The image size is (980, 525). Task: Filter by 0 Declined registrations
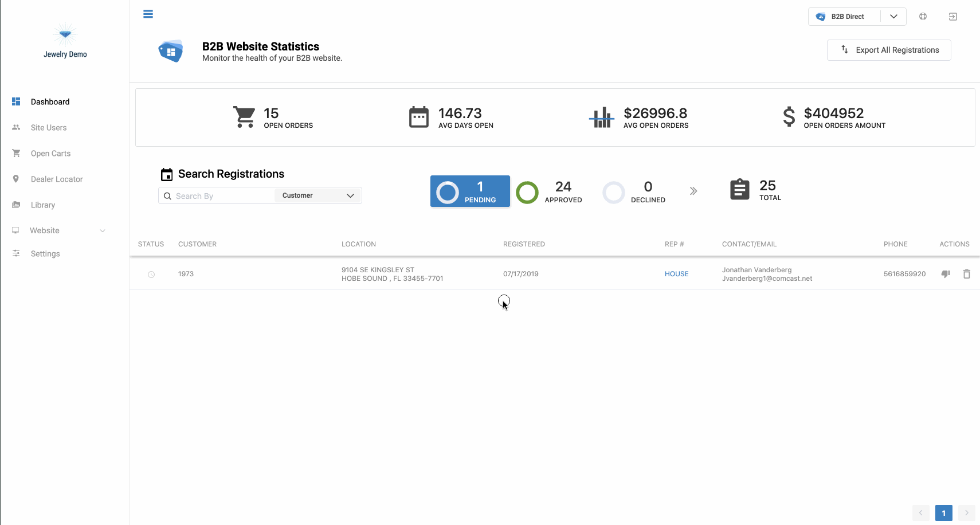[634, 193]
